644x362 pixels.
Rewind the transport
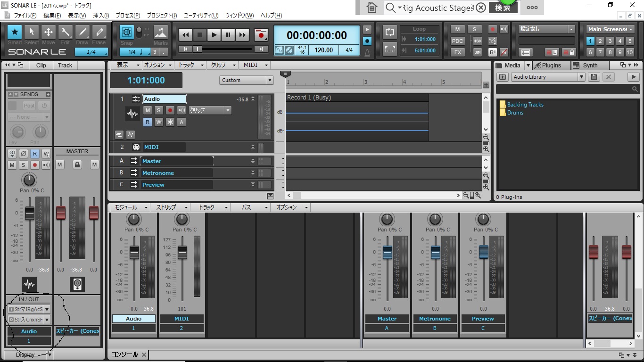pos(186,34)
